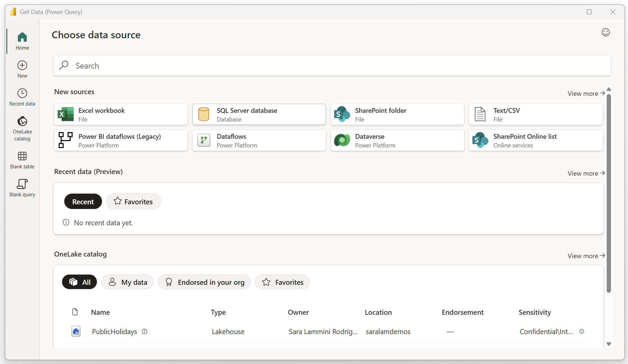Create a Blank query from sidebar
Viewport: 628px width, 364px height.
pos(22,188)
